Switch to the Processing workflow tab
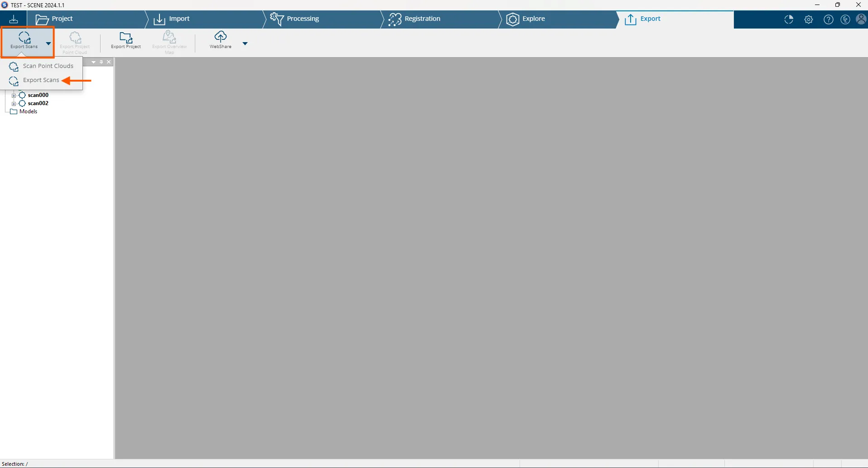Image resolution: width=868 pixels, height=468 pixels. (303, 19)
